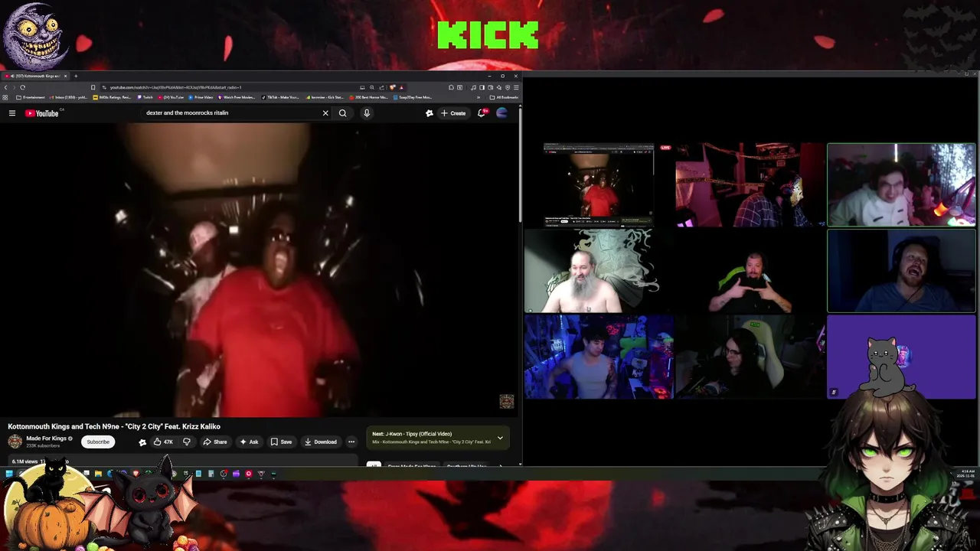Open the 200 Best Horror bookmark
Image resolution: width=980 pixels, height=551 pixels.
(x=370, y=97)
